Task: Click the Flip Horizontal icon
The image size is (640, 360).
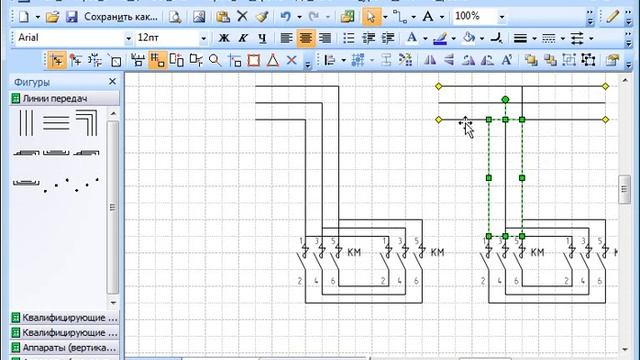Action: click(x=430, y=60)
